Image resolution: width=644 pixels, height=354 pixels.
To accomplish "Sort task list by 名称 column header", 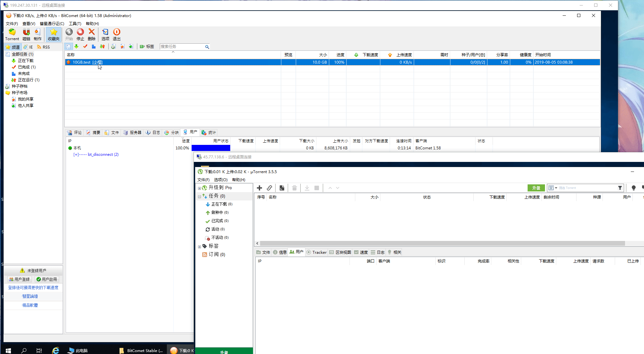I will tap(173, 55).
